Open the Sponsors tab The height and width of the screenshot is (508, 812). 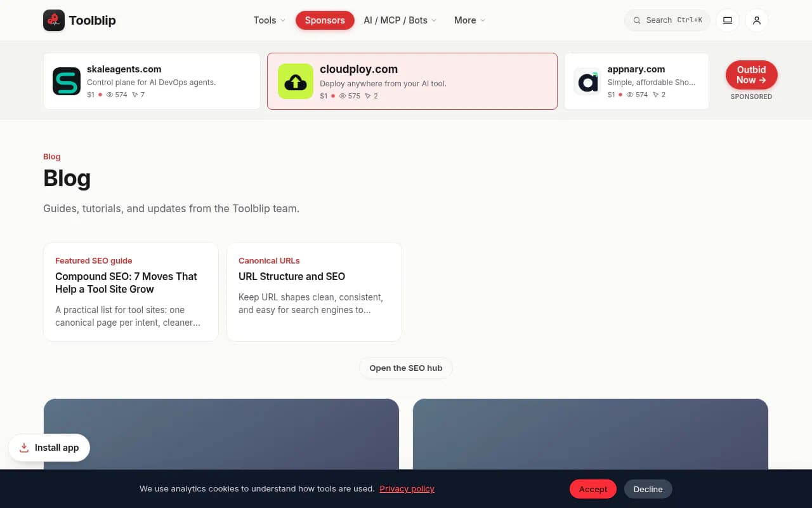[325, 20]
